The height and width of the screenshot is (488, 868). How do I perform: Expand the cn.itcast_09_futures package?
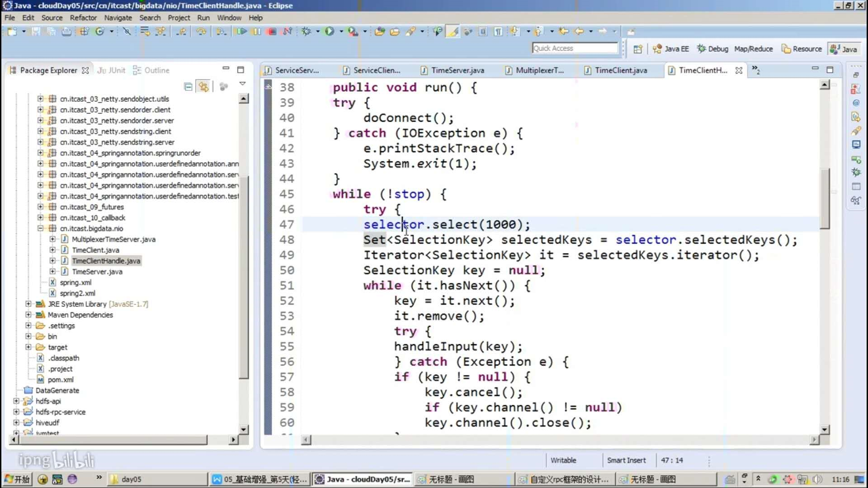(x=41, y=206)
